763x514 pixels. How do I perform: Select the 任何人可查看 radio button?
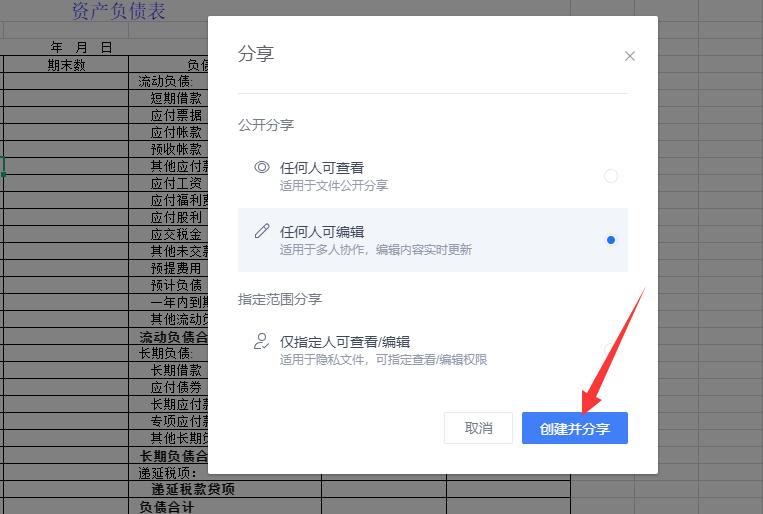[611, 176]
